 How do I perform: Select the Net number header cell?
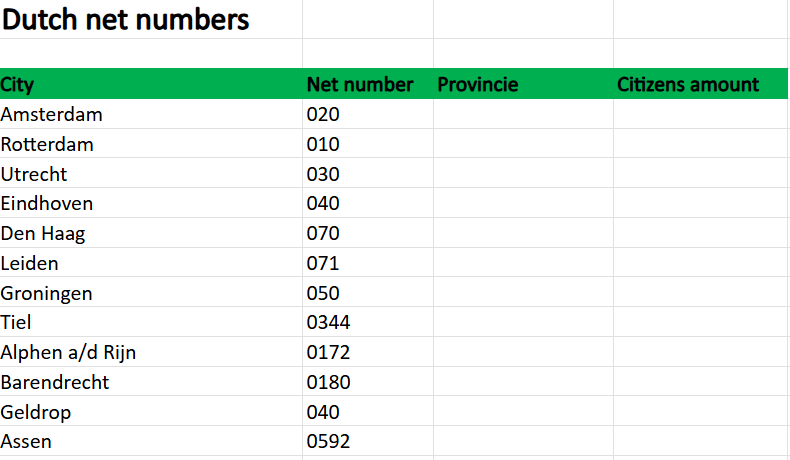(368, 84)
